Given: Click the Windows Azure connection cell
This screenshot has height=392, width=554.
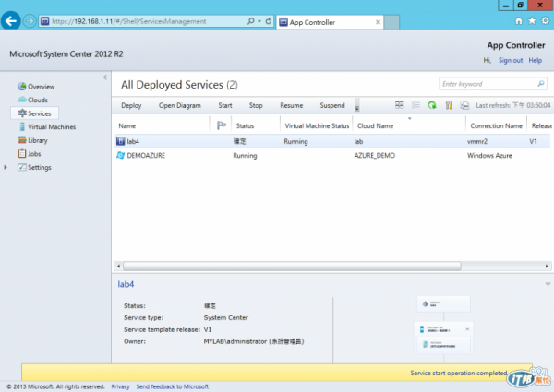Looking at the screenshot, I should (x=489, y=156).
